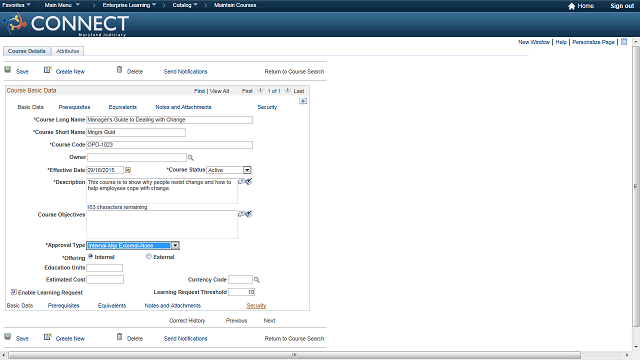The image size is (640, 360).
Task: Open the Effective Date calendar icon
Action: click(128, 170)
